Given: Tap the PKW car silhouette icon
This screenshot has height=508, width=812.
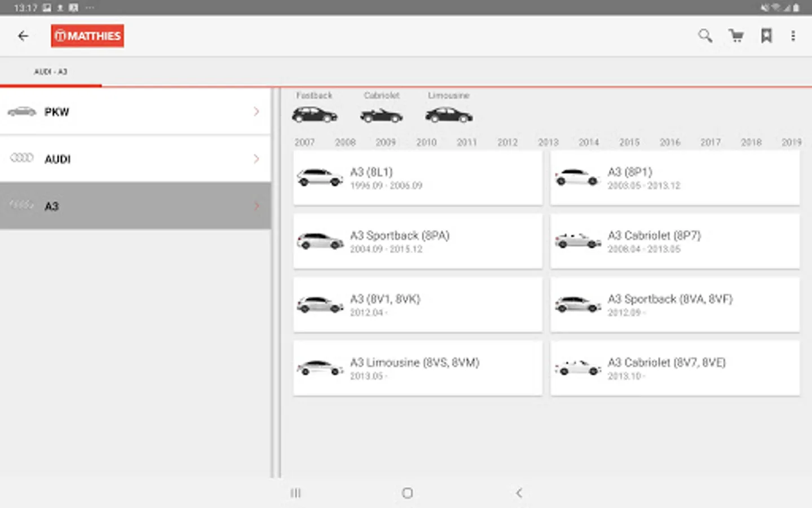Looking at the screenshot, I should click(x=21, y=112).
